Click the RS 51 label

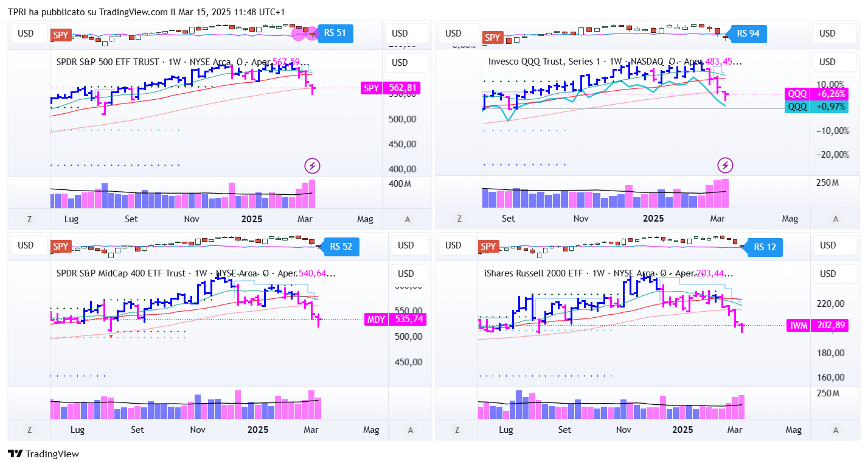tap(335, 33)
